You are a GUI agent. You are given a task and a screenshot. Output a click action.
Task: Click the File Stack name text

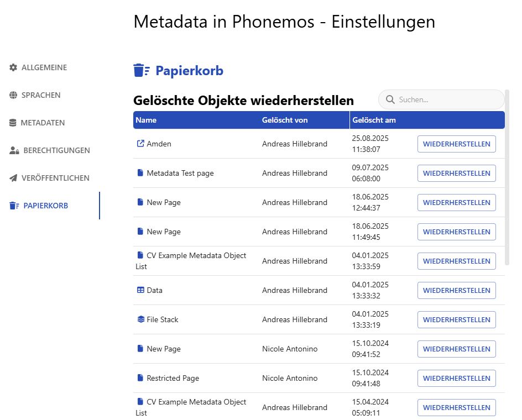tap(163, 319)
